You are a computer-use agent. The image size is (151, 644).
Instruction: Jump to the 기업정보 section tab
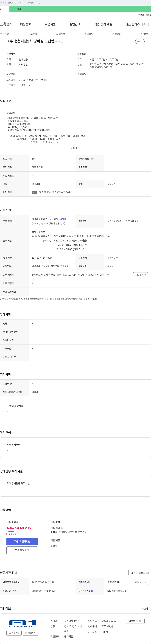145,34
